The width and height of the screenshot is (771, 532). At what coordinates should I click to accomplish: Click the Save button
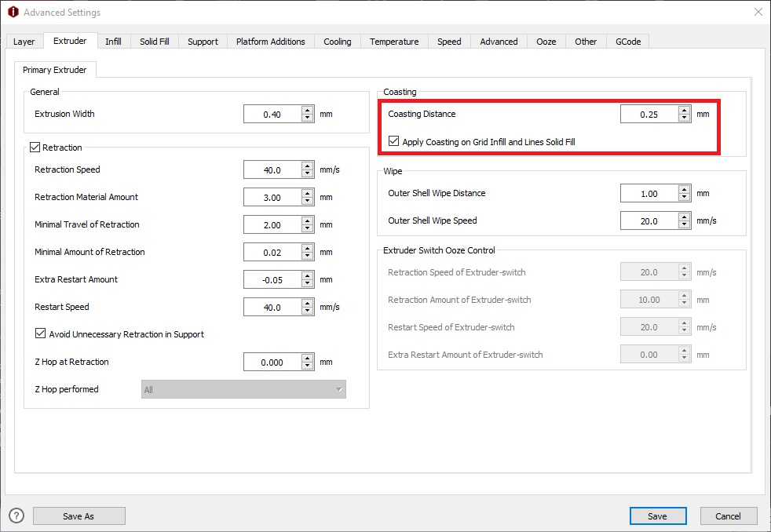[657, 516]
